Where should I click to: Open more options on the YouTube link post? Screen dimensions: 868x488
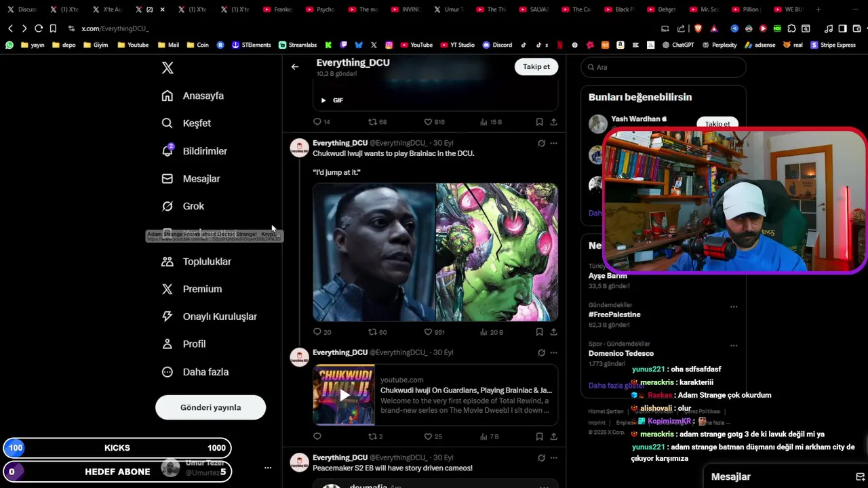553,352
